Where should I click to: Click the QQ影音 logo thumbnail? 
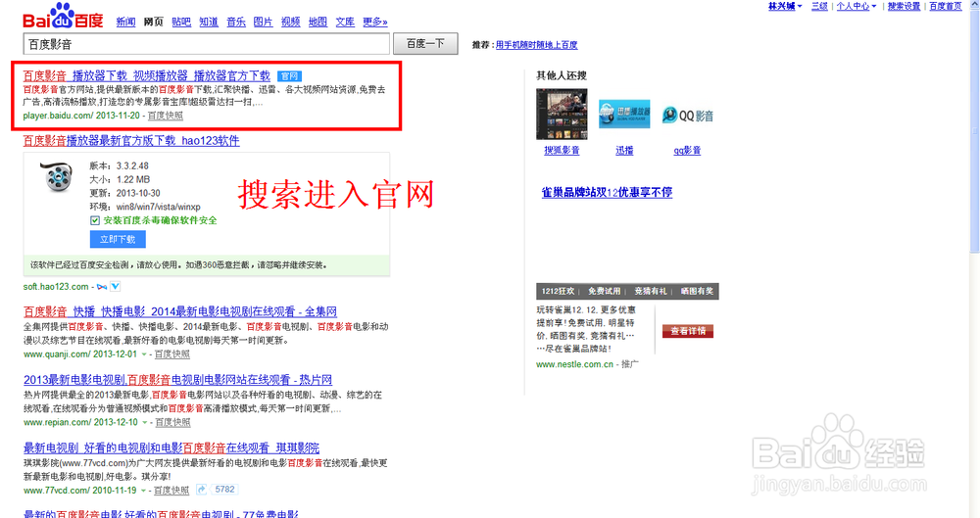tap(688, 116)
